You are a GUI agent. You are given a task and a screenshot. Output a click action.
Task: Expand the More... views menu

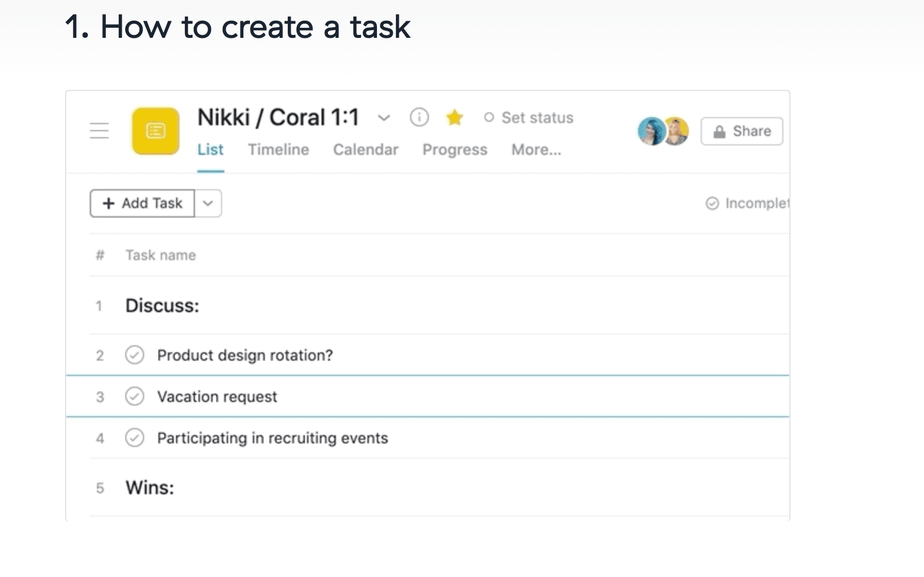click(536, 150)
